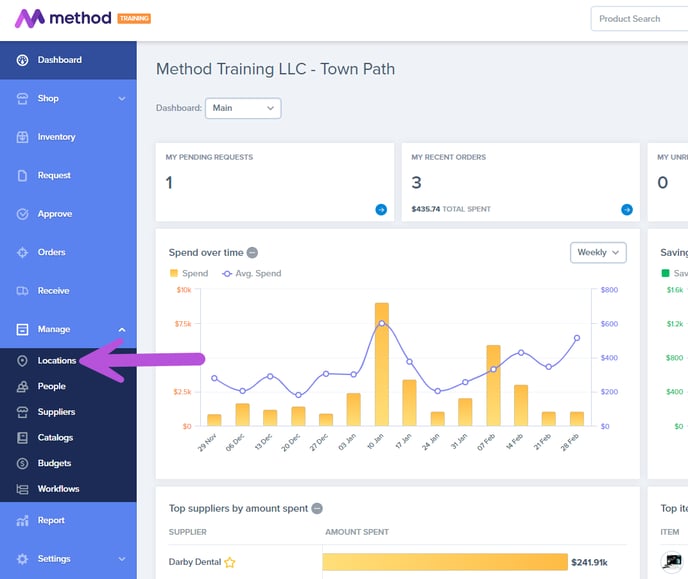
Task: Toggle the Avg. Spend legend series
Action: coord(252,274)
